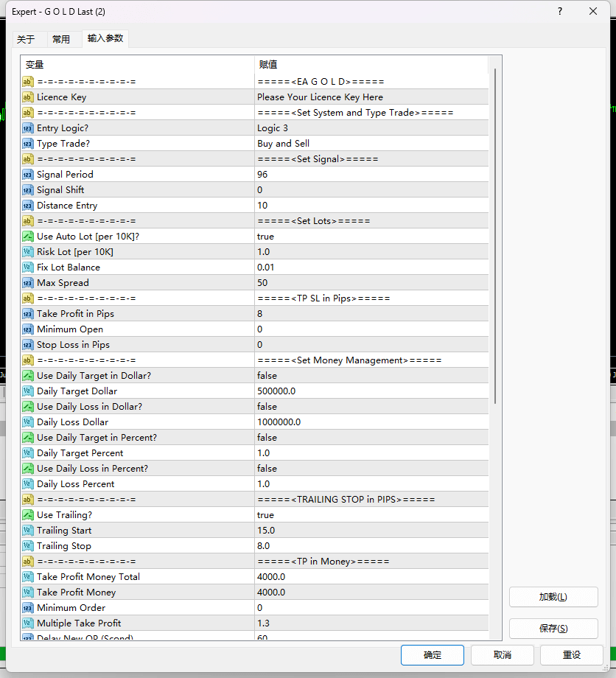Click the integer icon beside Signal Period

click(x=28, y=175)
